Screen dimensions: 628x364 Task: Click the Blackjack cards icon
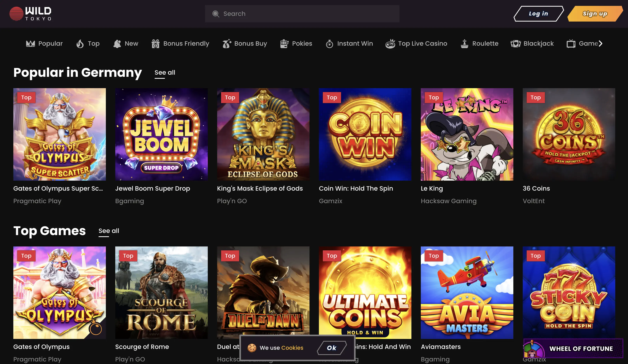(516, 44)
